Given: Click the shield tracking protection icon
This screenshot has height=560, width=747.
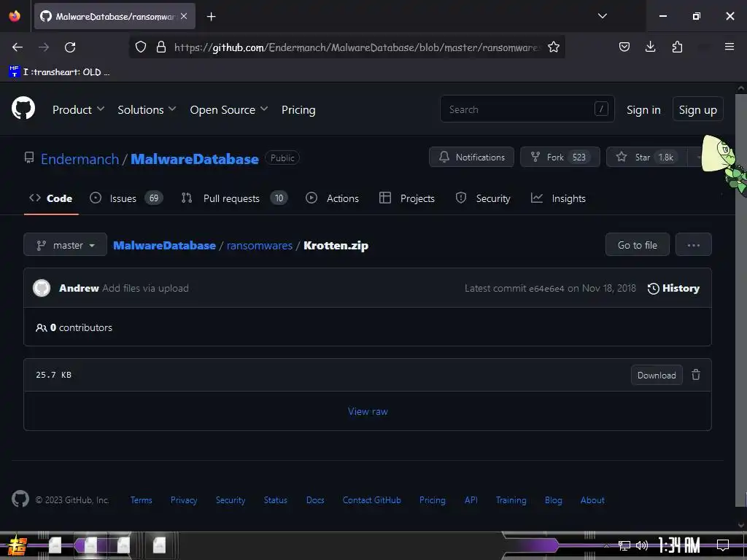Looking at the screenshot, I should point(141,47).
